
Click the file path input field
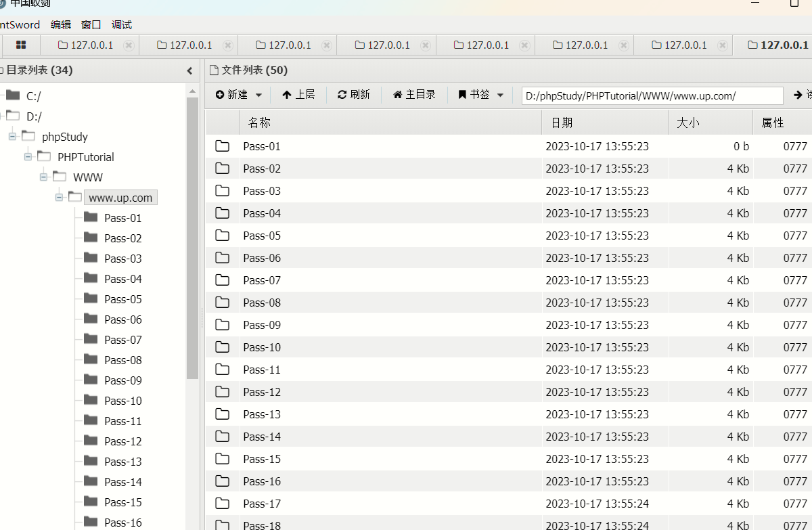point(652,95)
